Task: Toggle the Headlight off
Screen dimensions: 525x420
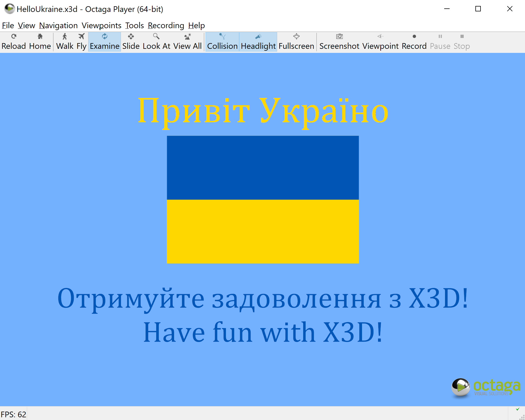Action: click(x=258, y=41)
